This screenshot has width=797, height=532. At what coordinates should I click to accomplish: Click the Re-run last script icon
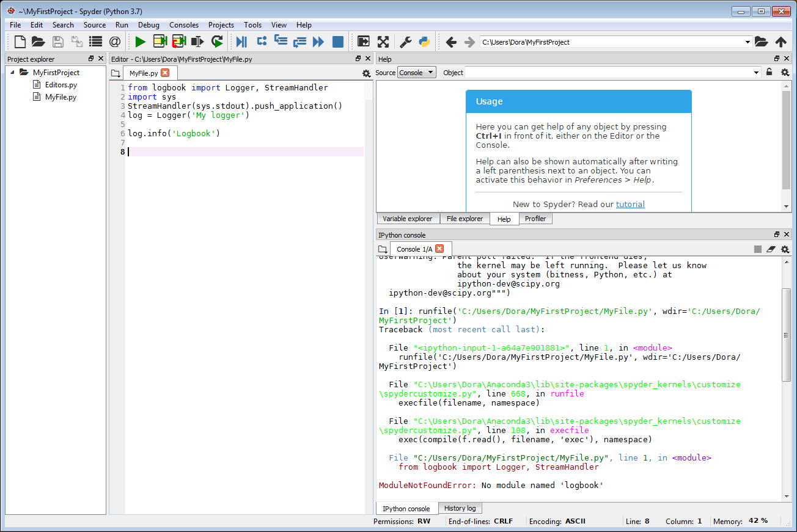click(x=217, y=42)
